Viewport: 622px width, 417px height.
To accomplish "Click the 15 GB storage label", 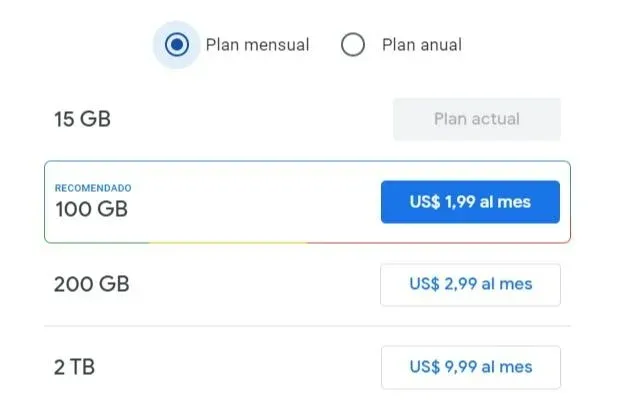I will pyautogui.click(x=82, y=119).
